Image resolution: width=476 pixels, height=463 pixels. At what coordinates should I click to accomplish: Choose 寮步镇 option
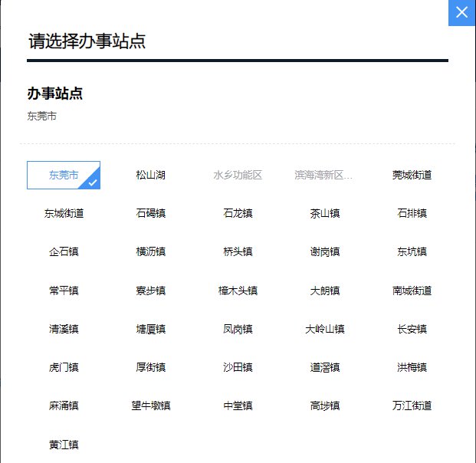(150, 291)
